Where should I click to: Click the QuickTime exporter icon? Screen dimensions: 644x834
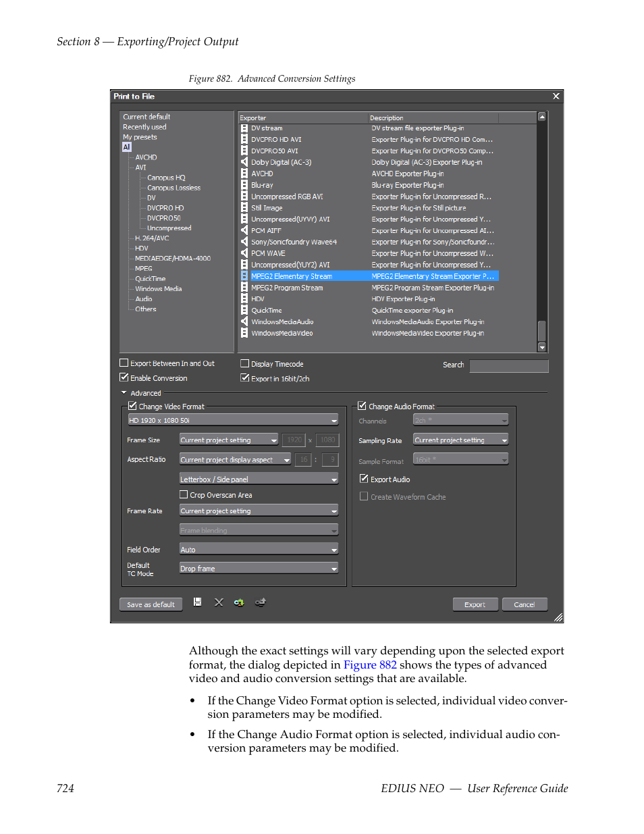[244, 310]
